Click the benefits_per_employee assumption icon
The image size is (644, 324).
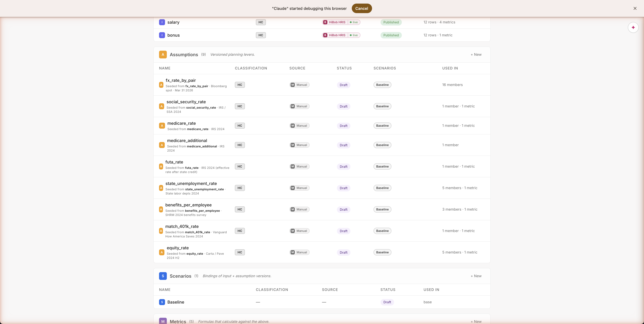click(161, 209)
